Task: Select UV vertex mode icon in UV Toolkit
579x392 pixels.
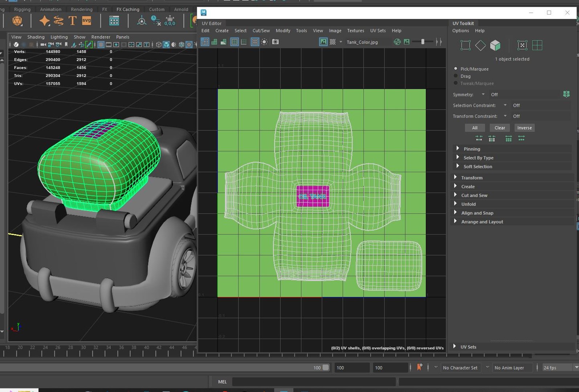Action: click(465, 45)
